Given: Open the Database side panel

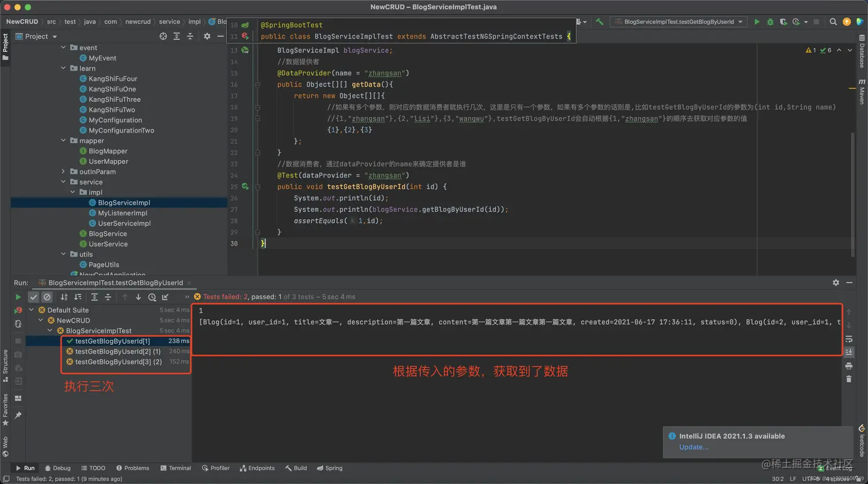Looking at the screenshot, I should [x=862, y=52].
